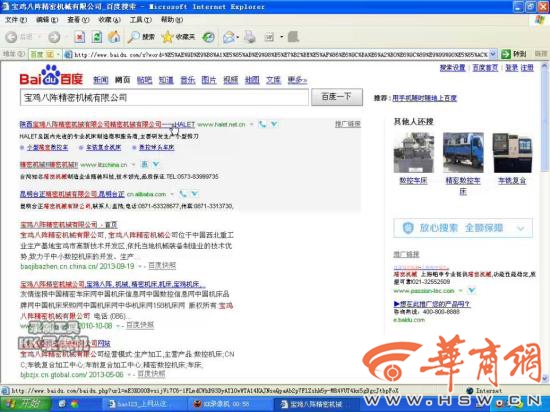Open result 宝鸡八阵精密机械有限公司 - 首页
550x412 pixels.
(69, 224)
